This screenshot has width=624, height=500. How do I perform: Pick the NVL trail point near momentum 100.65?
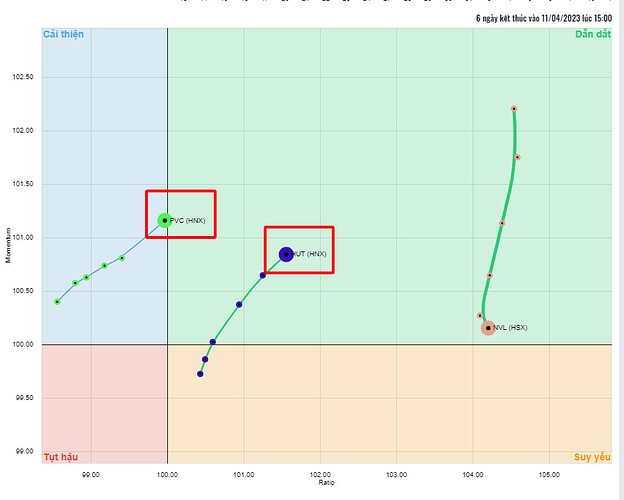coord(490,275)
